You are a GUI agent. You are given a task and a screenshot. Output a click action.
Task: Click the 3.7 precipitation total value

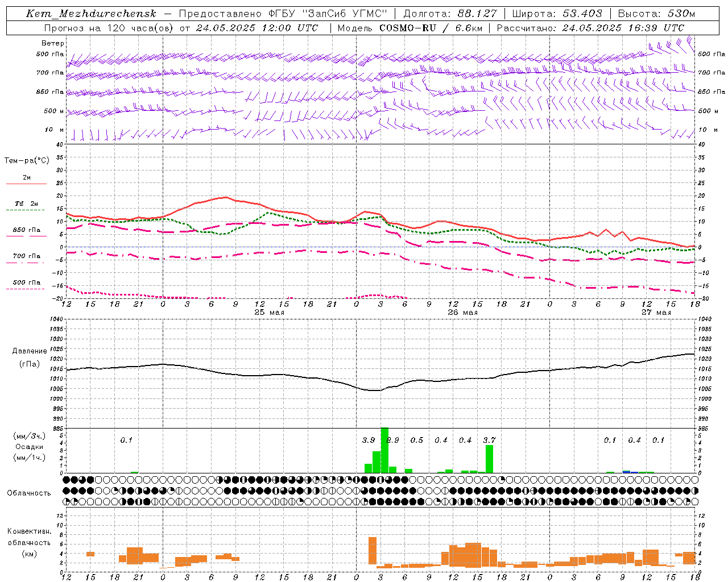(489, 440)
